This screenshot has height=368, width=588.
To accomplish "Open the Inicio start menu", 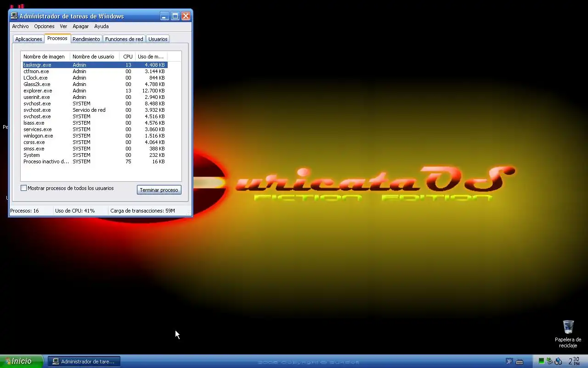I will [x=21, y=361].
